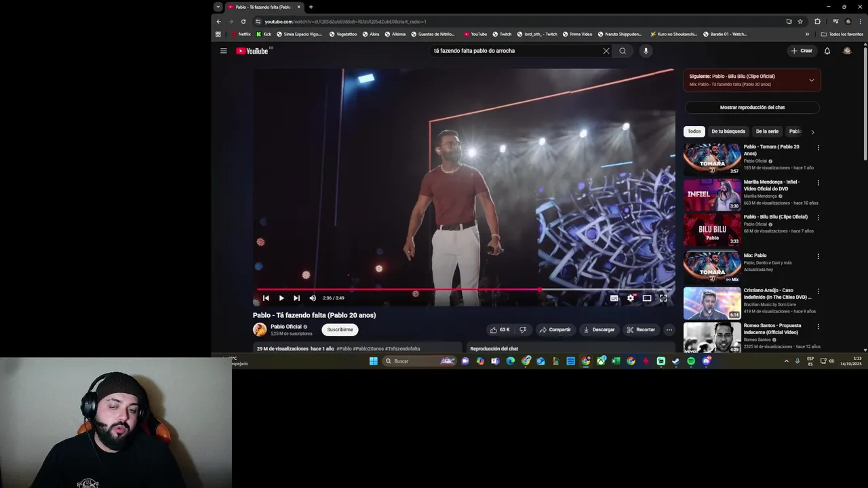Toggle subtitles in the video player

(614, 298)
